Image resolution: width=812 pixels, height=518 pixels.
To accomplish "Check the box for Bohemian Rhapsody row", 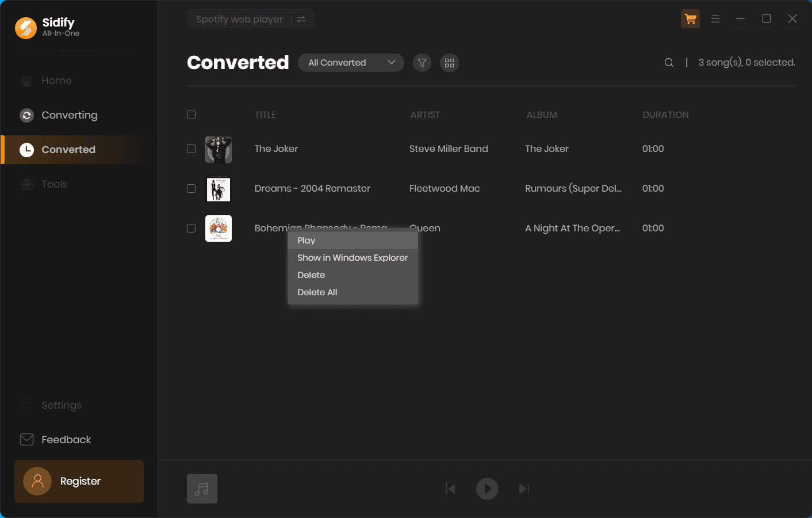I will (x=191, y=228).
